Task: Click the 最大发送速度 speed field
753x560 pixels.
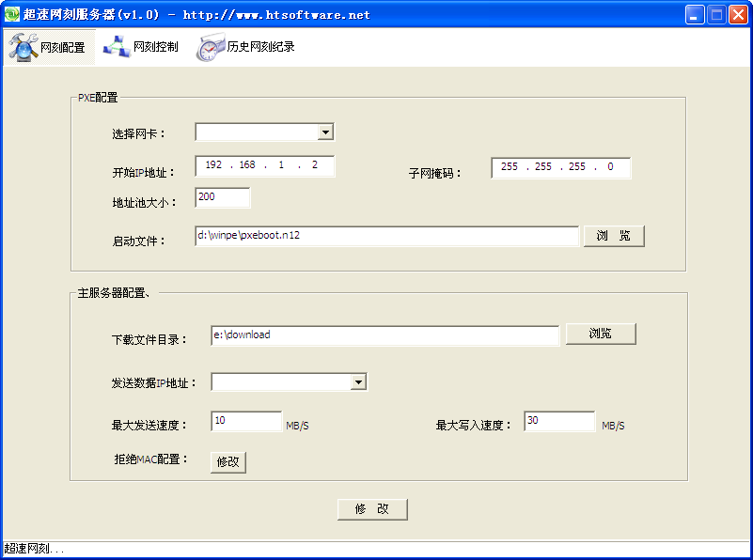Action: click(245, 421)
